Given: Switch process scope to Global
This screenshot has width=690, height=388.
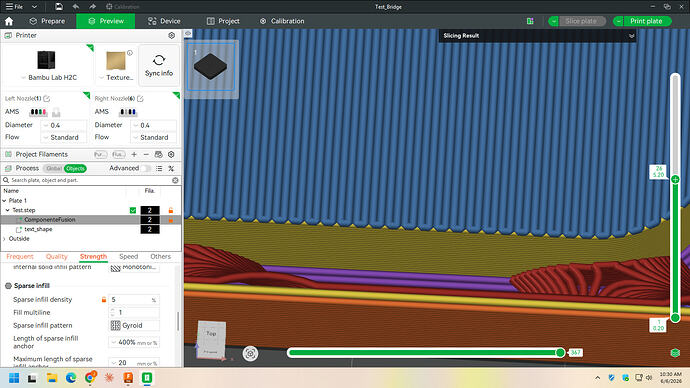Looking at the screenshot, I should click(54, 168).
